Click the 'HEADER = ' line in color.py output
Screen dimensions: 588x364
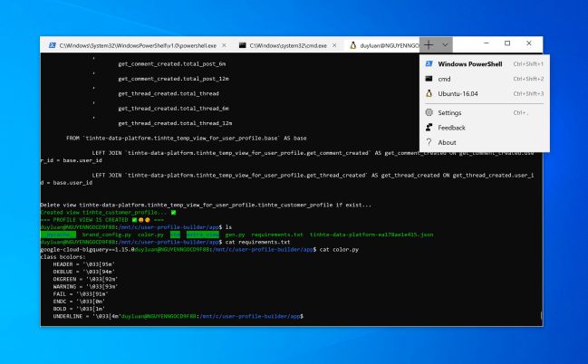(83, 264)
